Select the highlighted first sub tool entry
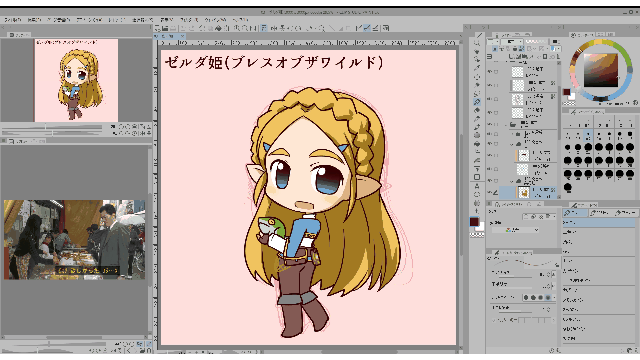The image size is (640, 360). (x=599, y=222)
